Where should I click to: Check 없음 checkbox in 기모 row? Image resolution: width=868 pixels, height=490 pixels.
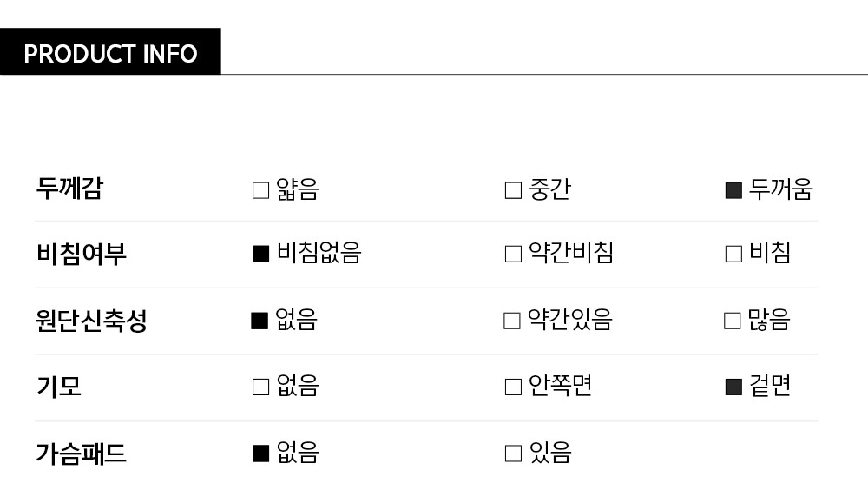[x=260, y=387]
